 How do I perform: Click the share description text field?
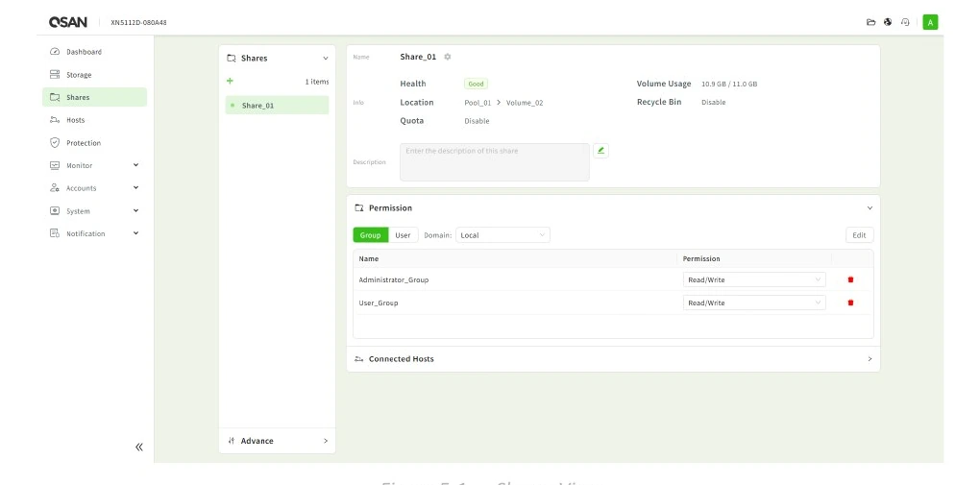[x=495, y=162]
